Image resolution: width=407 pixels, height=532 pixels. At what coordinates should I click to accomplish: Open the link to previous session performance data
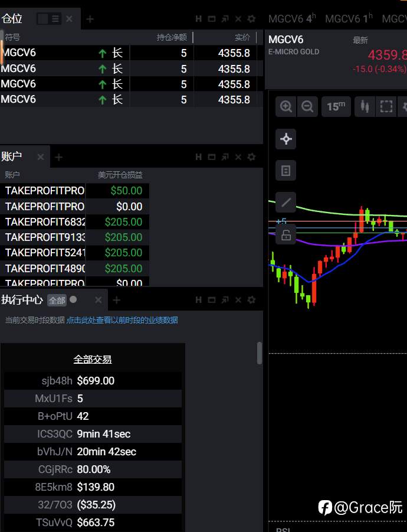122,320
